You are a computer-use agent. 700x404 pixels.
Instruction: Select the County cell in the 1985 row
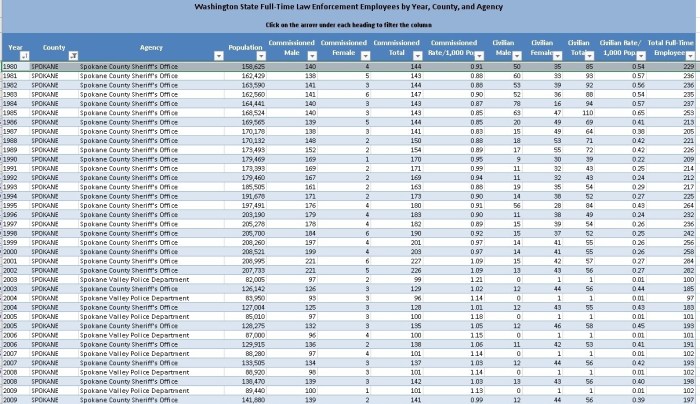(45, 113)
